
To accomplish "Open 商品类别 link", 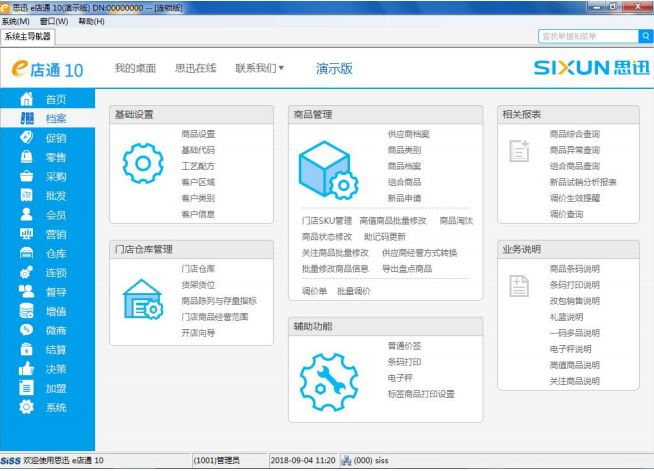I will pyautogui.click(x=405, y=150).
